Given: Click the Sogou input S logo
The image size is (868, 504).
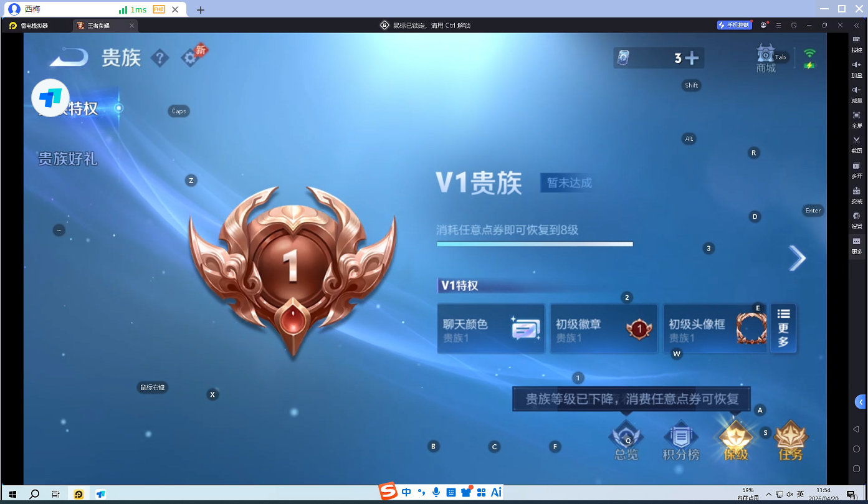Looking at the screenshot, I should pyautogui.click(x=389, y=492).
